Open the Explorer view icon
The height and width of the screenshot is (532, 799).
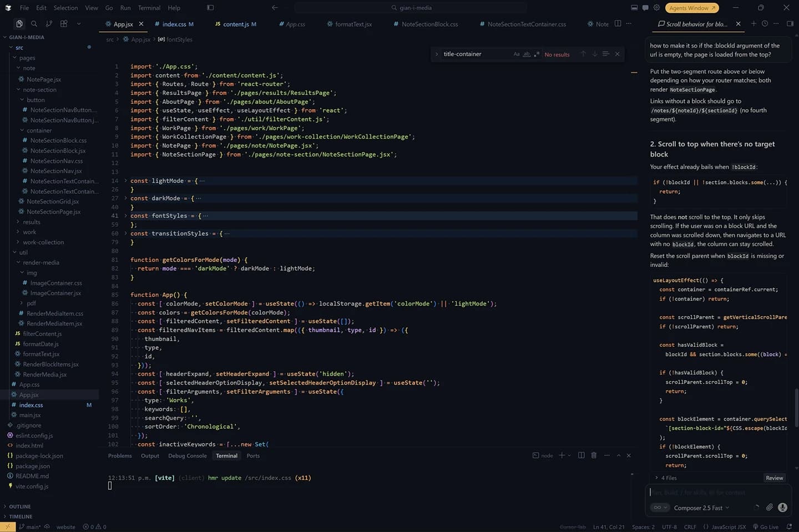[x=19, y=24]
